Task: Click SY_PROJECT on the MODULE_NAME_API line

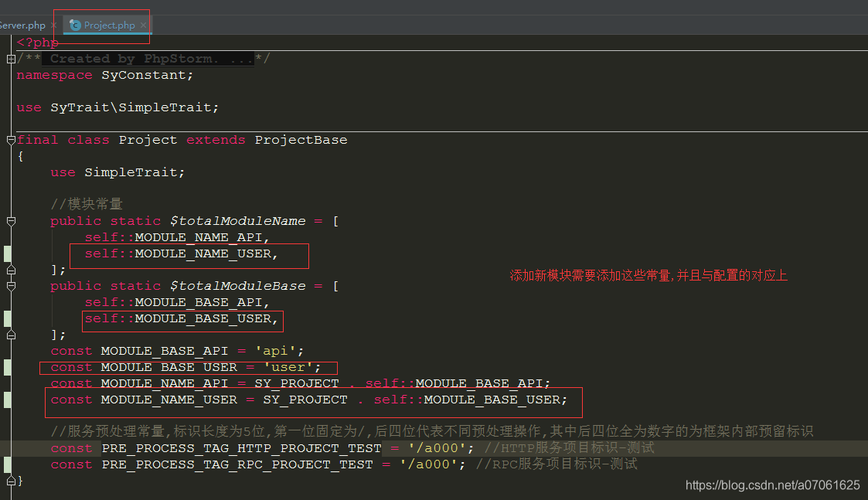Action: tap(297, 383)
